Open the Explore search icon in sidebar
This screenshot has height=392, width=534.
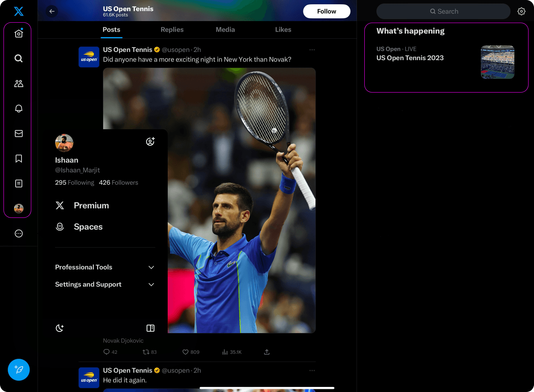pos(19,59)
